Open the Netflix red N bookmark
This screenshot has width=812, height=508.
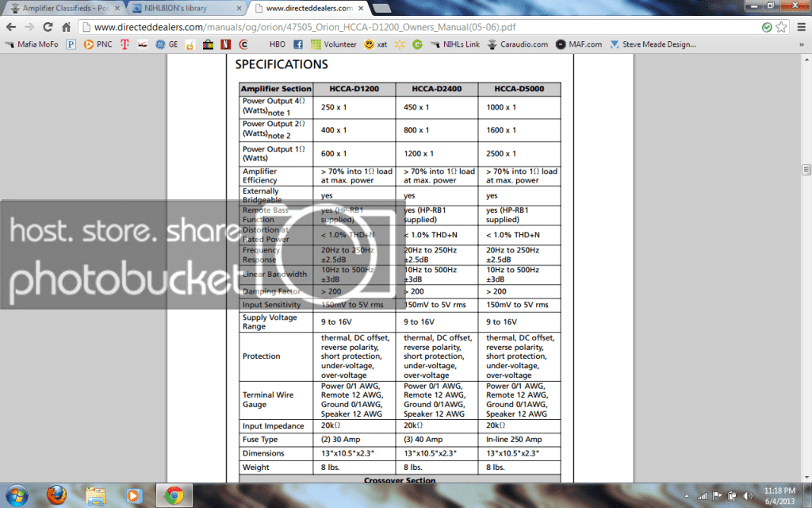coord(226,44)
